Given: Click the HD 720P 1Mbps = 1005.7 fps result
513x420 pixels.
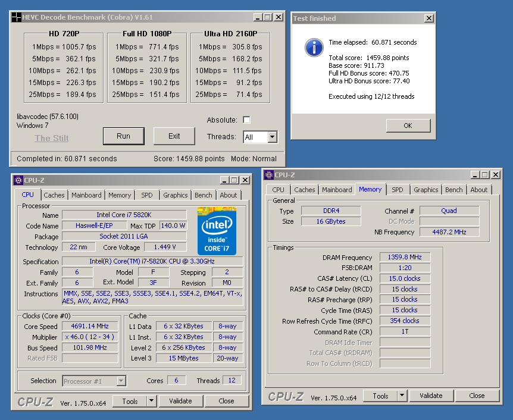Looking at the screenshot, I should (64, 47).
